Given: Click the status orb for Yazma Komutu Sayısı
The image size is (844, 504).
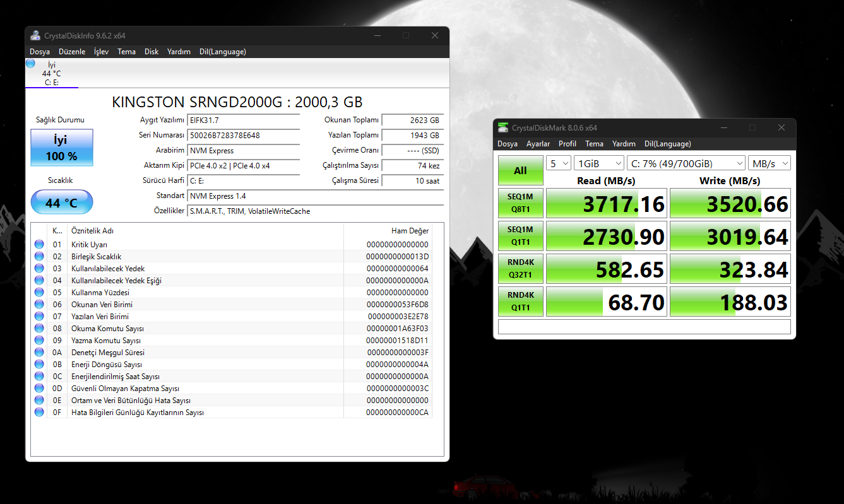Looking at the screenshot, I should 39,340.
